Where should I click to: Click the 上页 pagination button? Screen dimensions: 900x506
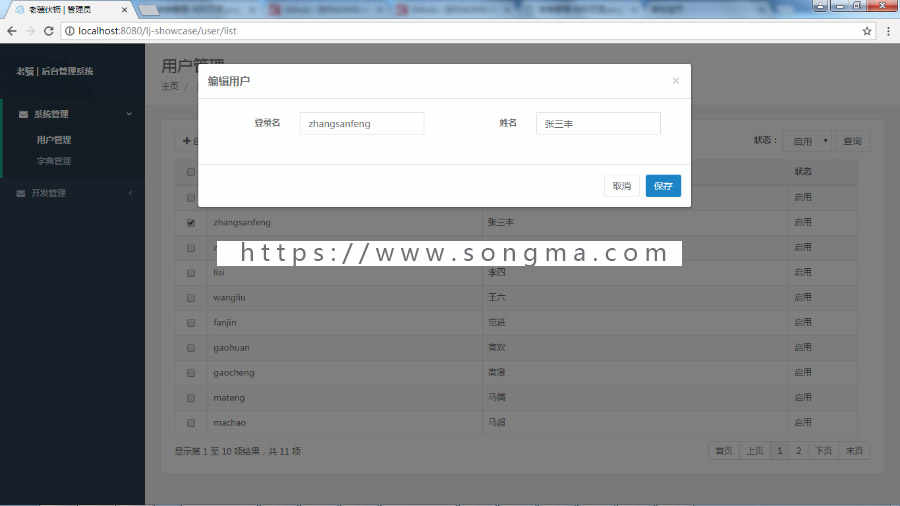click(x=754, y=451)
